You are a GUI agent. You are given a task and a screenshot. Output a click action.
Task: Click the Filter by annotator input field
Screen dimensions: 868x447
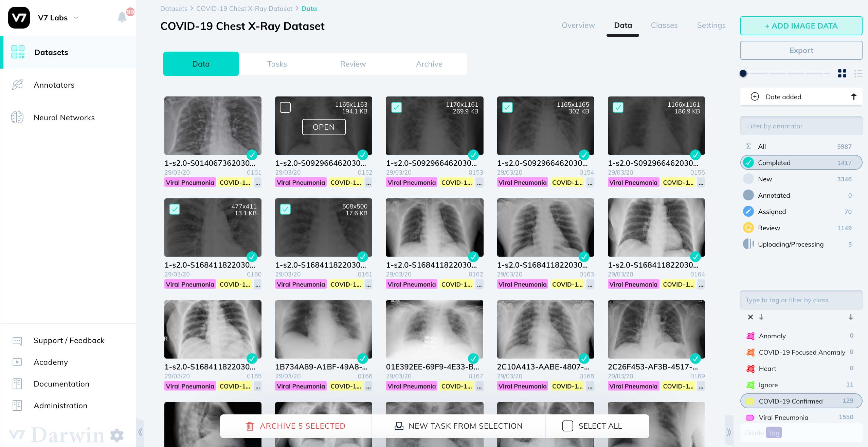pyautogui.click(x=801, y=126)
